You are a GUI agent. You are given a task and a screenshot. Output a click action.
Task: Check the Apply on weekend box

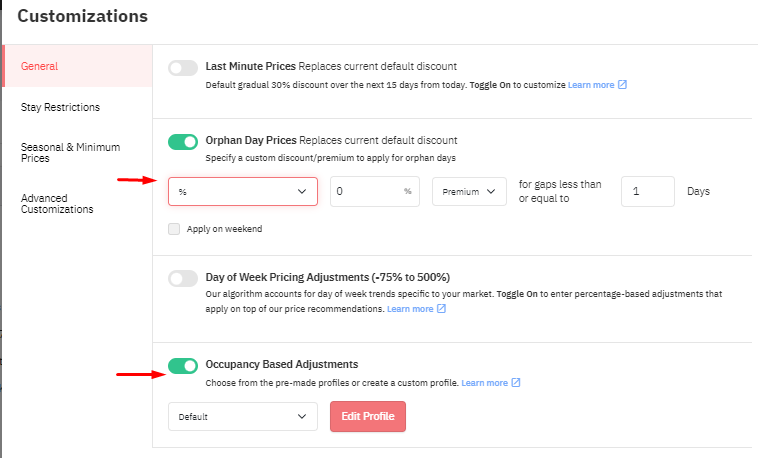(174, 229)
